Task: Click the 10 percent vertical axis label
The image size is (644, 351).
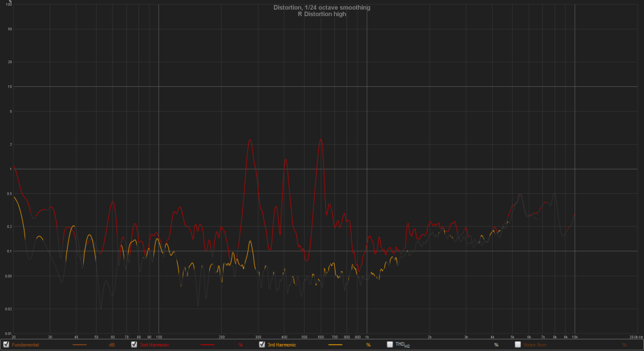Action: pyautogui.click(x=10, y=86)
